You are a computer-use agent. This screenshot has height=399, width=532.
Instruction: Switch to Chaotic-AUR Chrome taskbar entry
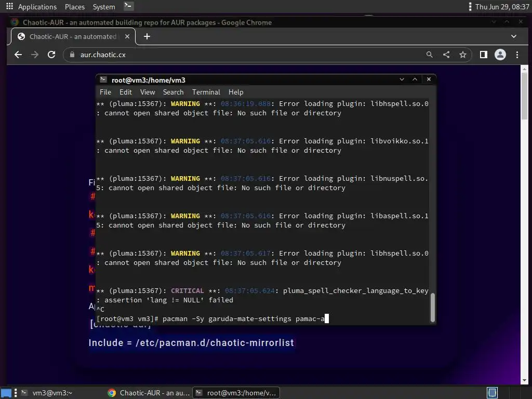click(149, 393)
